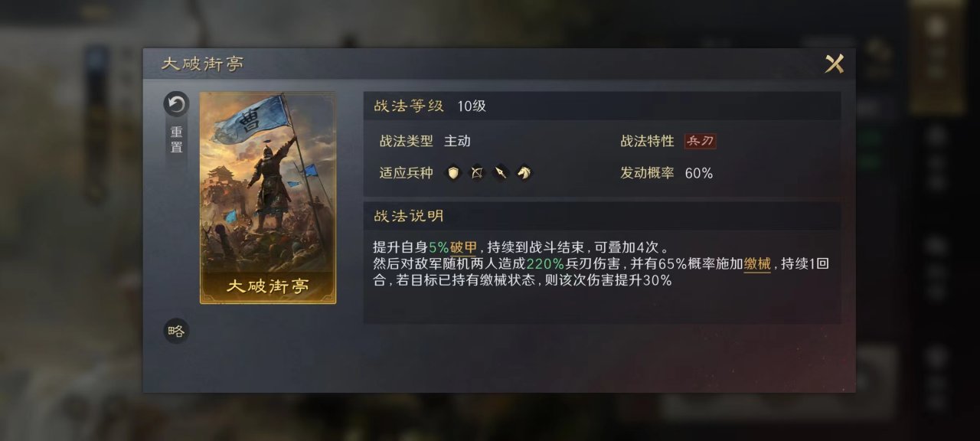Select the spear troop icon
The image size is (980, 441).
(x=500, y=173)
